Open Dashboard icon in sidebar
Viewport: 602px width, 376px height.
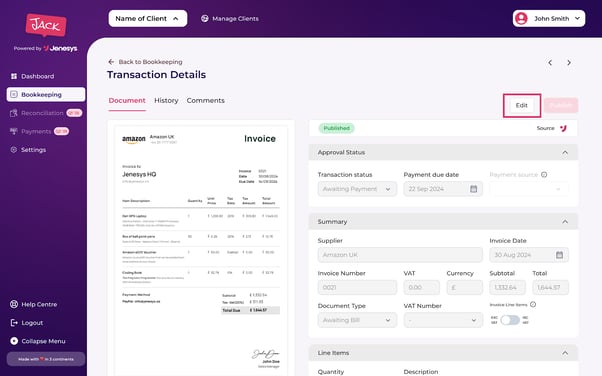(x=14, y=76)
